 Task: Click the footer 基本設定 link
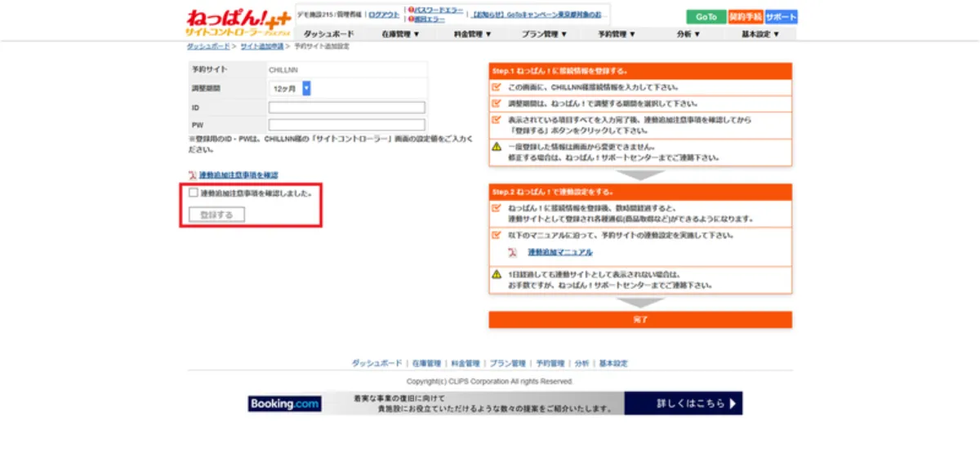click(613, 363)
